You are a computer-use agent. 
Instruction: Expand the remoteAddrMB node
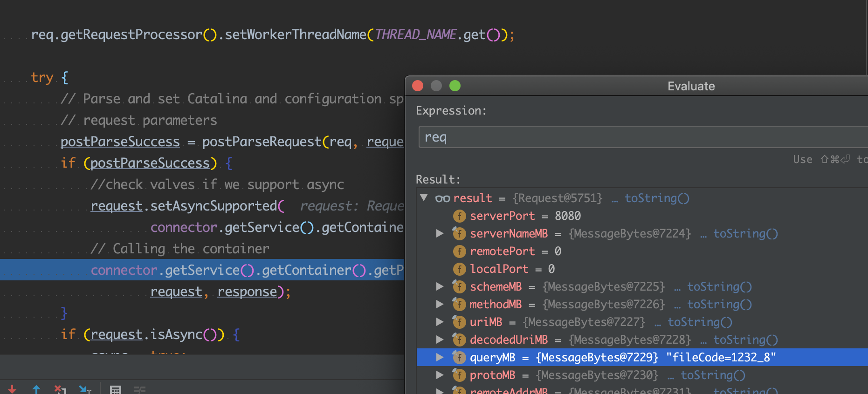pos(440,391)
